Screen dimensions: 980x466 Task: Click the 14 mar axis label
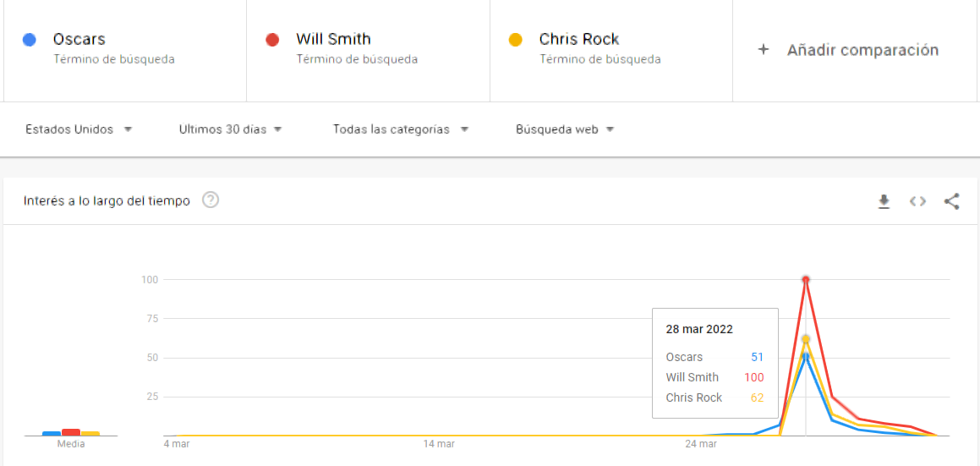438,444
